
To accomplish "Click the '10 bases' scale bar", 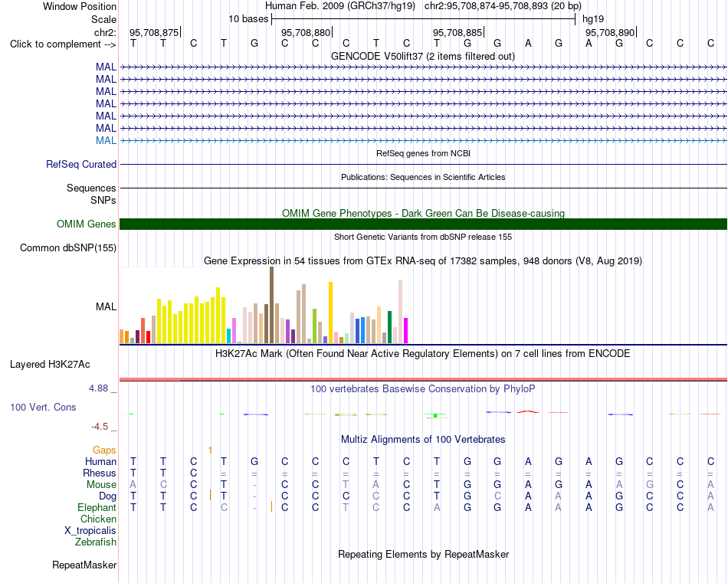I will [x=424, y=19].
